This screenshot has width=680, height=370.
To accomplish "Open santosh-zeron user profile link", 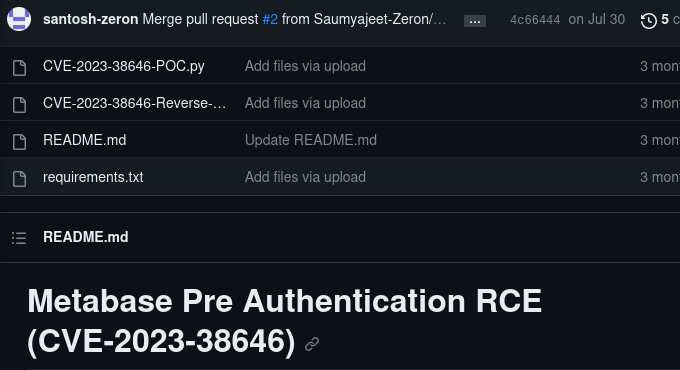I will [91, 19].
